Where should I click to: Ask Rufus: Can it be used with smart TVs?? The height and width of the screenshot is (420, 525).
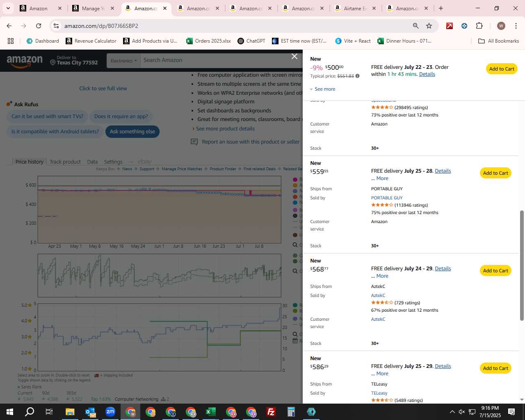(47, 116)
